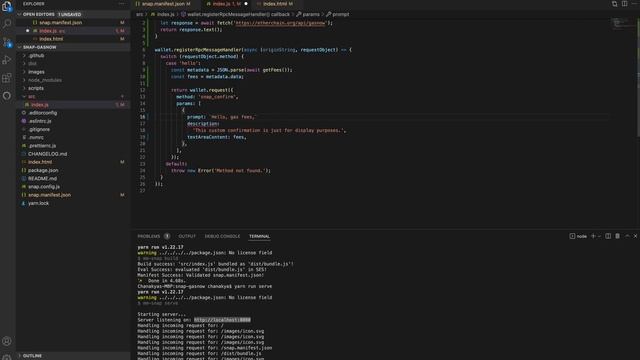The width and height of the screenshot is (640, 360).
Task: Switch to index.html editor tab
Action: coord(275,4)
